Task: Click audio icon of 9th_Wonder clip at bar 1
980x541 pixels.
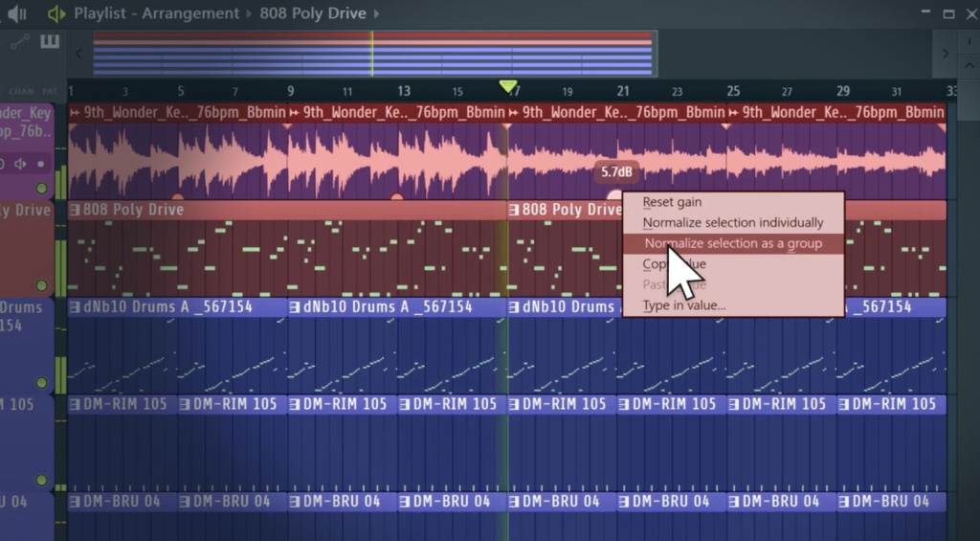Action: click(x=75, y=113)
